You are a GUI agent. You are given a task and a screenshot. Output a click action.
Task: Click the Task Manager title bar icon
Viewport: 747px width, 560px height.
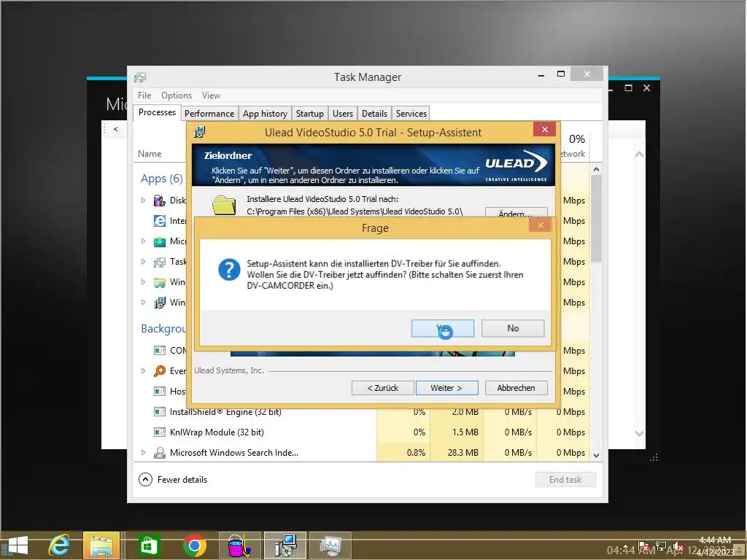[x=140, y=77]
